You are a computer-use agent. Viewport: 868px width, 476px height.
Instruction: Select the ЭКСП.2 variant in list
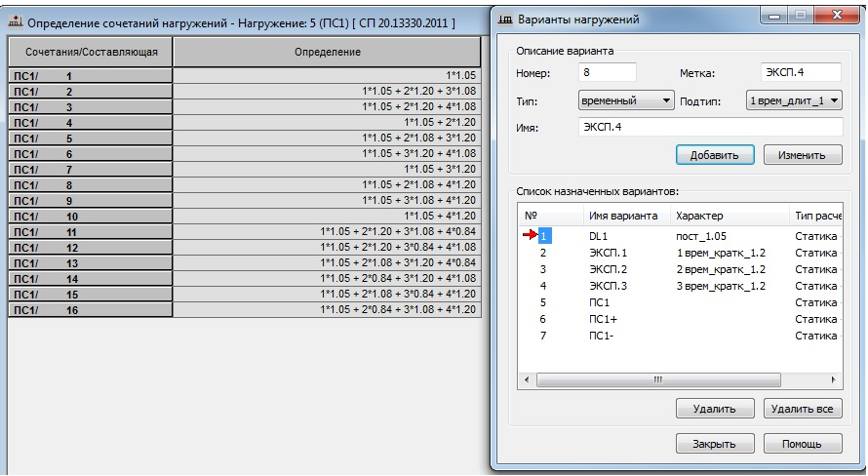tap(609, 269)
